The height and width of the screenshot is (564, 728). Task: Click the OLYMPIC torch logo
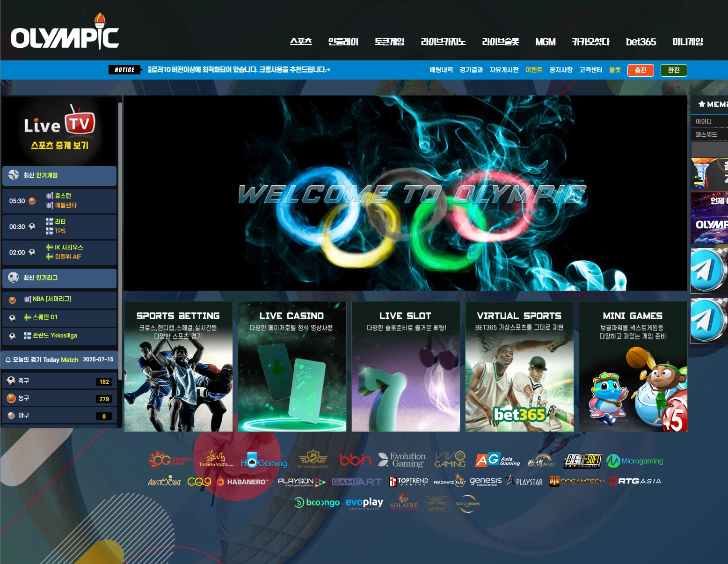tap(65, 32)
